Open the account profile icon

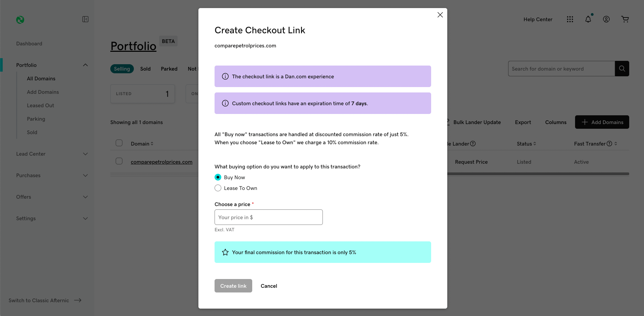(606, 19)
